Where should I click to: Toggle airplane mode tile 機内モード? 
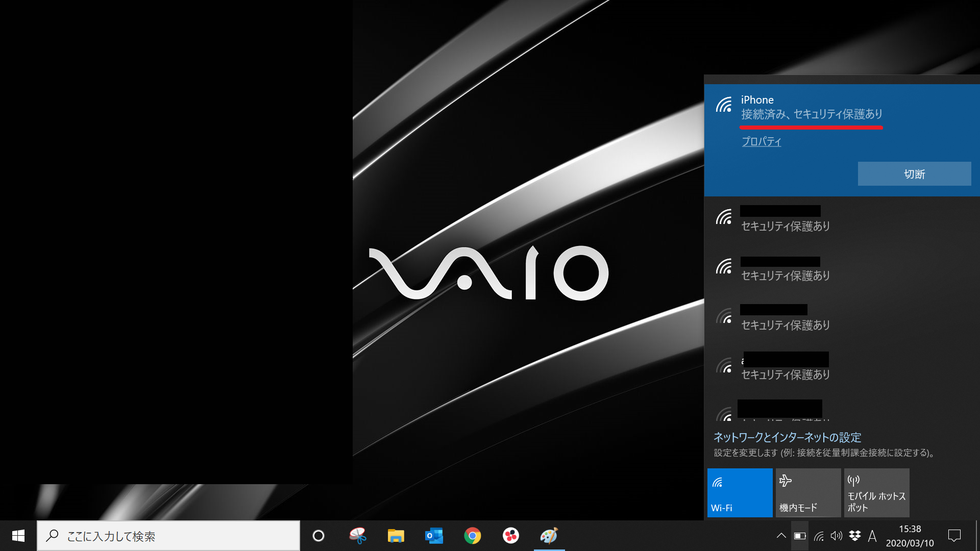pos(808,493)
